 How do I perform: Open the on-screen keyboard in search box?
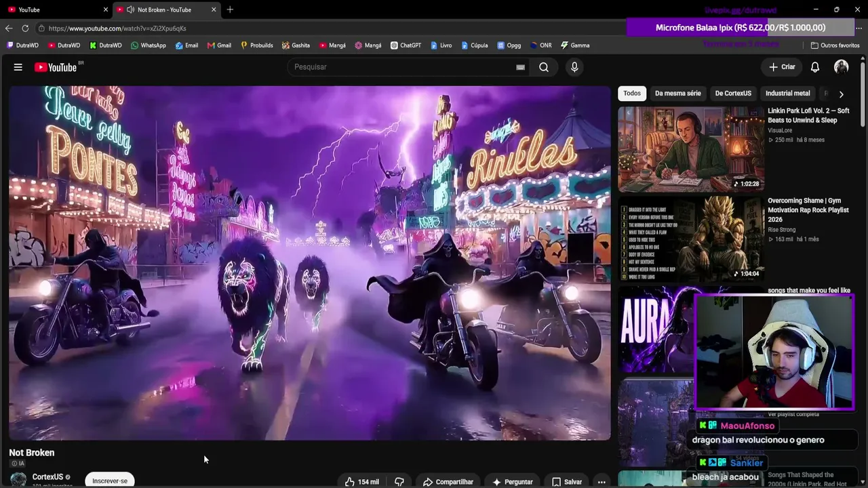tap(520, 67)
